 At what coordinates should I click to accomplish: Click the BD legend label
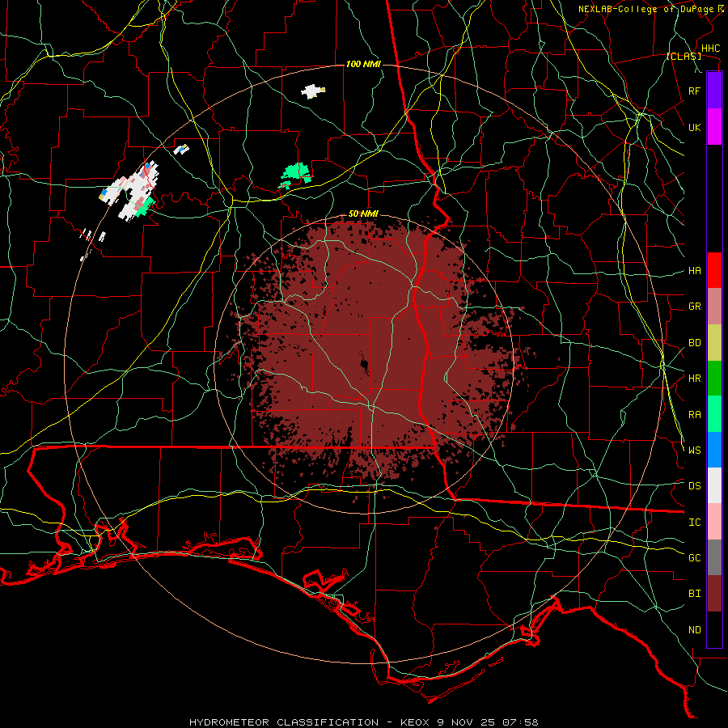(x=695, y=343)
